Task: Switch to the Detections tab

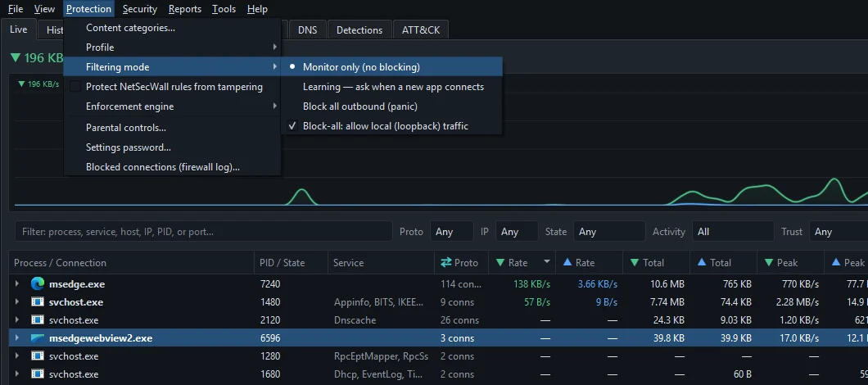Action: (x=359, y=30)
